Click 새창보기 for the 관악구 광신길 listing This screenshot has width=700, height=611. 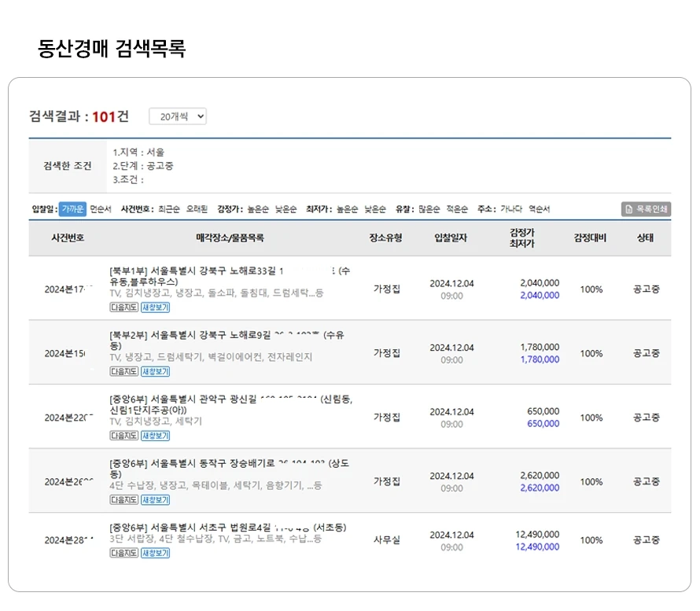coord(155,436)
